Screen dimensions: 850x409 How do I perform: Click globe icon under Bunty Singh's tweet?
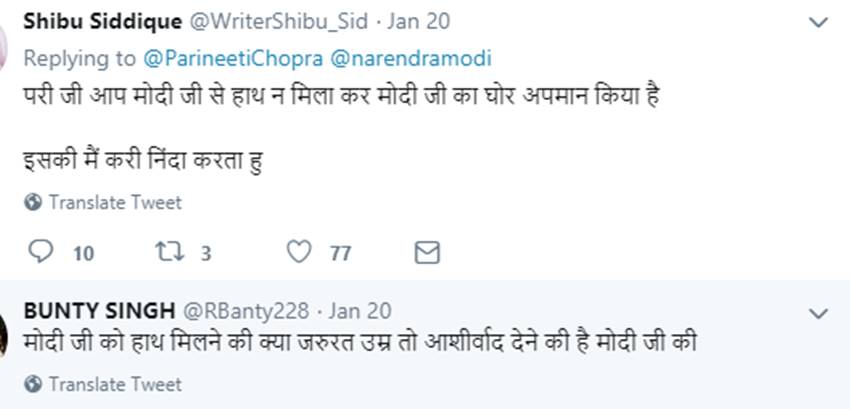33,384
